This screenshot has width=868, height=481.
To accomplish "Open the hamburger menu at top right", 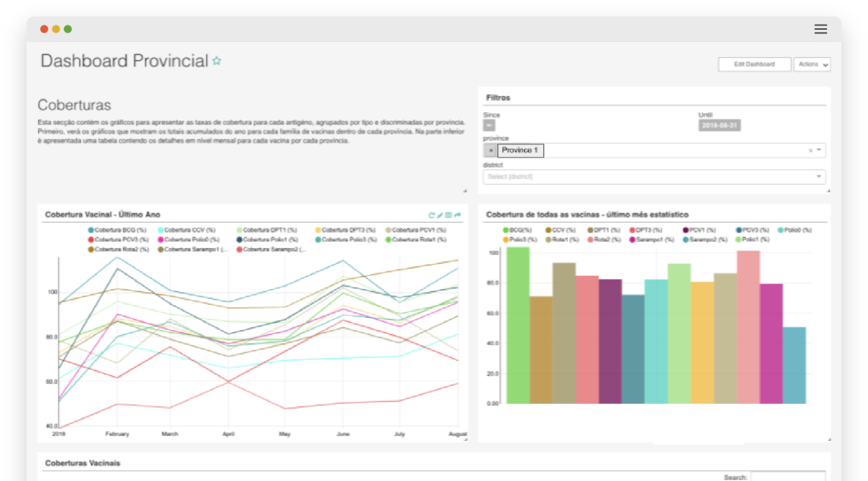I will [x=821, y=29].
